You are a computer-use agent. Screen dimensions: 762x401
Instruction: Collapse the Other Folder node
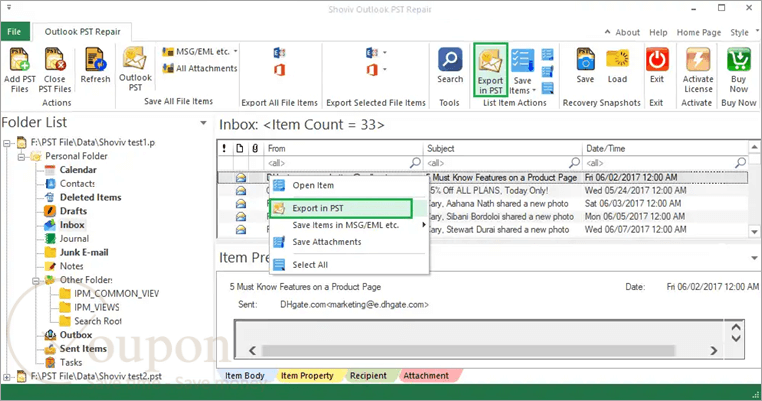click(35, 280)
